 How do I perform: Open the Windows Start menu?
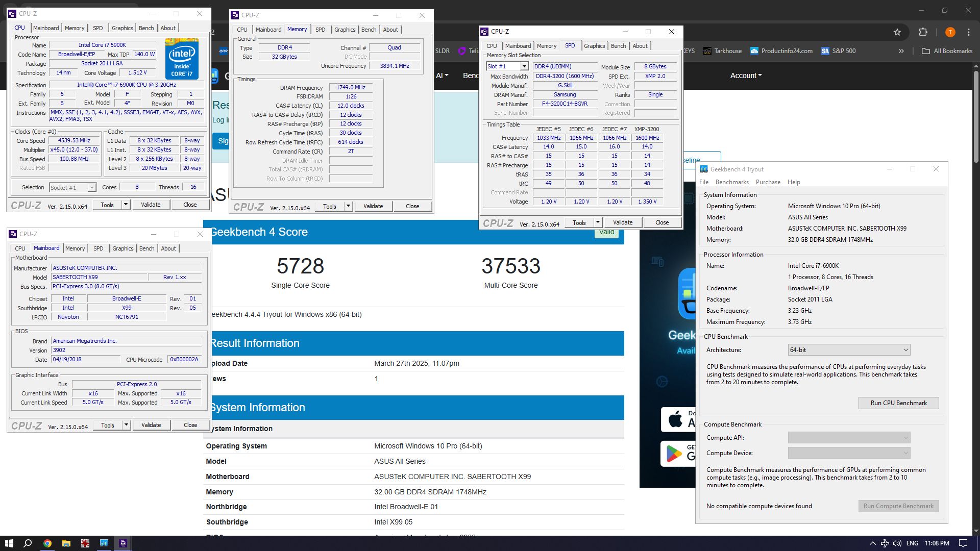tap(9, 543)
